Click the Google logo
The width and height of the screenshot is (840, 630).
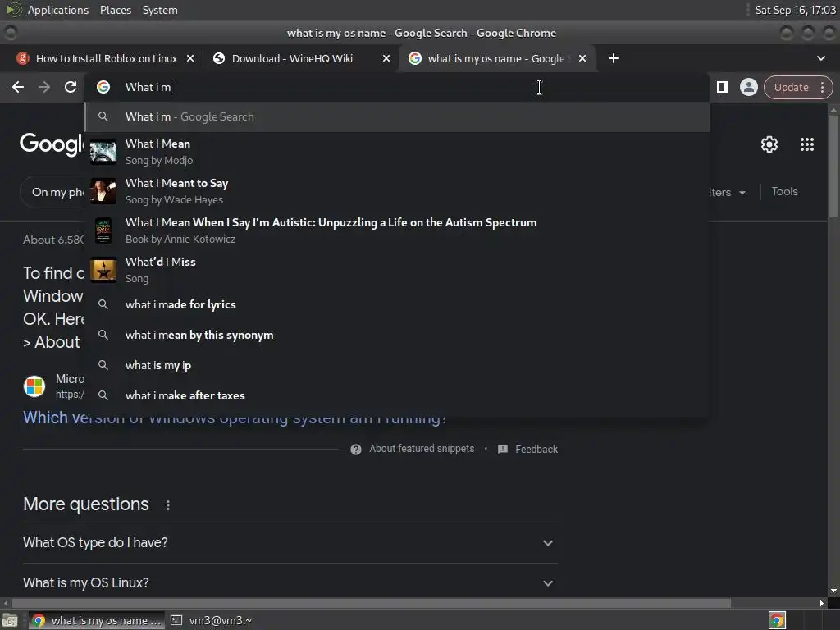pyautogui.click(x=52, y=144)
